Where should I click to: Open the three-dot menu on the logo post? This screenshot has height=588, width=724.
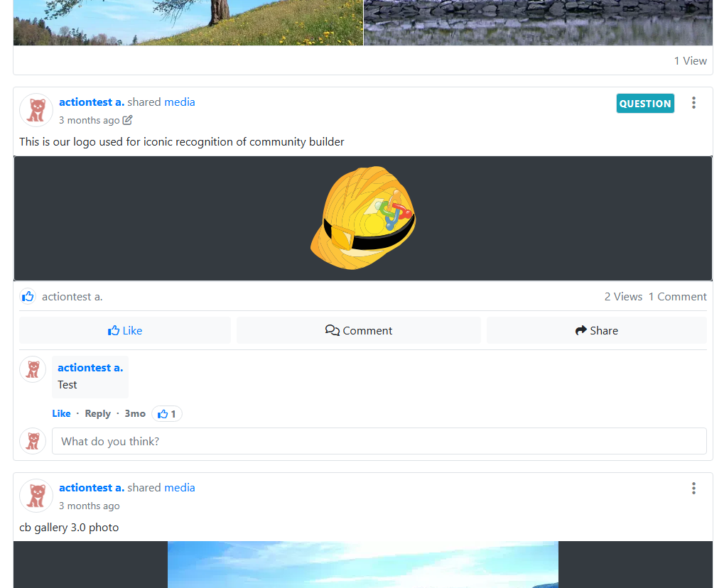[x=693, y=103]
